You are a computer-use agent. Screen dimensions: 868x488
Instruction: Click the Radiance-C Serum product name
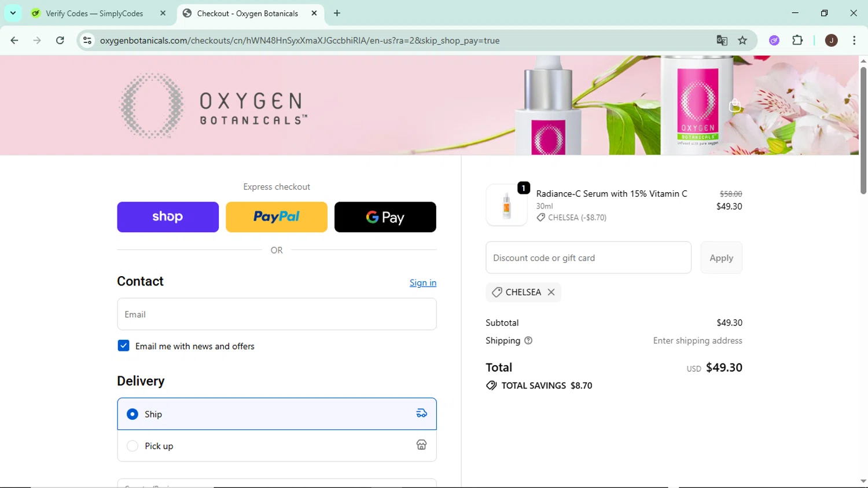point(612,194)
